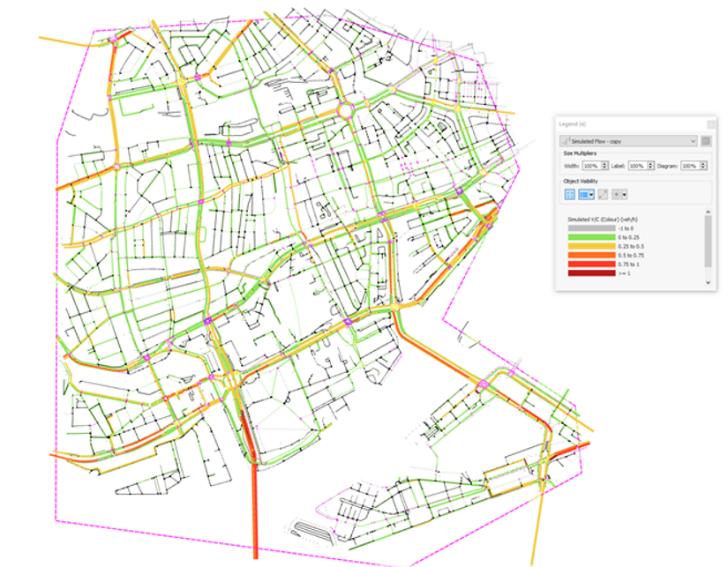Close the Legend panel
The width and height of the screenshot is (728, 567).
coord(711,124)
